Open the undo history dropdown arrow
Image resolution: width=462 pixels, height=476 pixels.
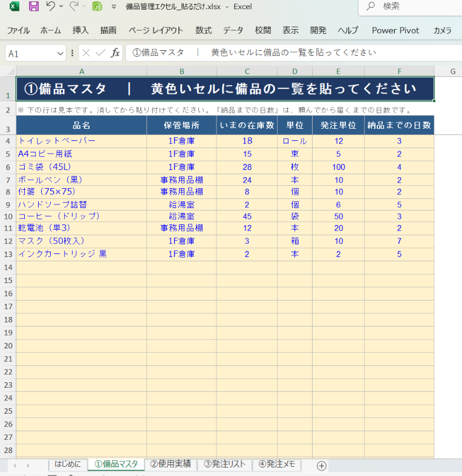(61, 6)
